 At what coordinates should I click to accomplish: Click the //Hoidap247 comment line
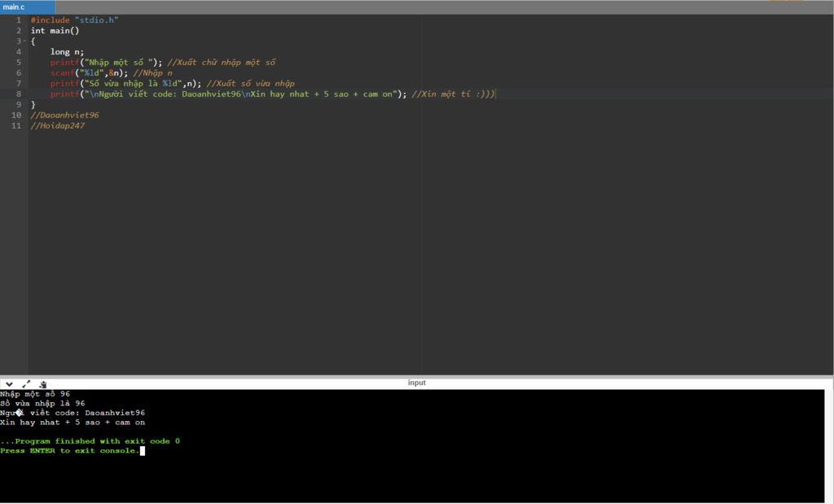pos(57,126)
